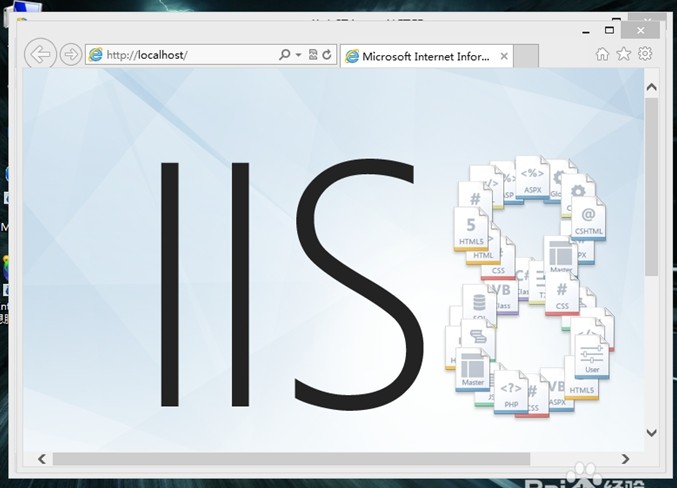Viewport: 677px width, 488px height.
Task: Go forward with the browser forward arrow
Action: coord(71,54)
